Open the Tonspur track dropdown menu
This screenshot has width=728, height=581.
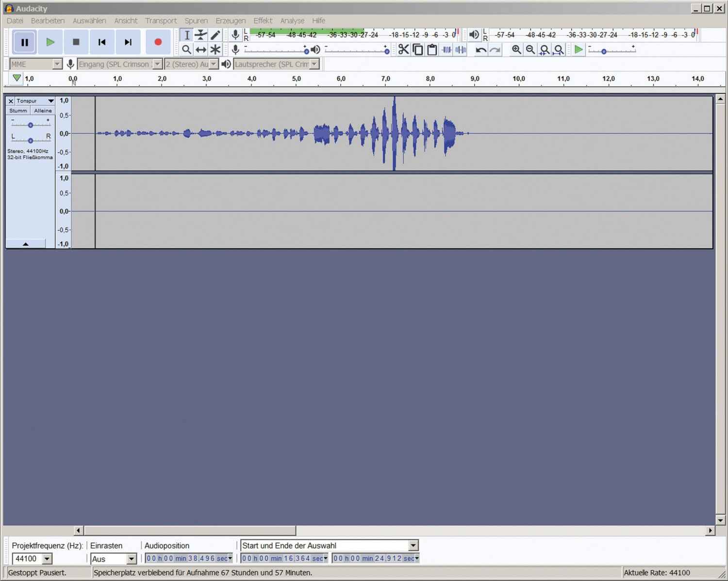[35, 101]
